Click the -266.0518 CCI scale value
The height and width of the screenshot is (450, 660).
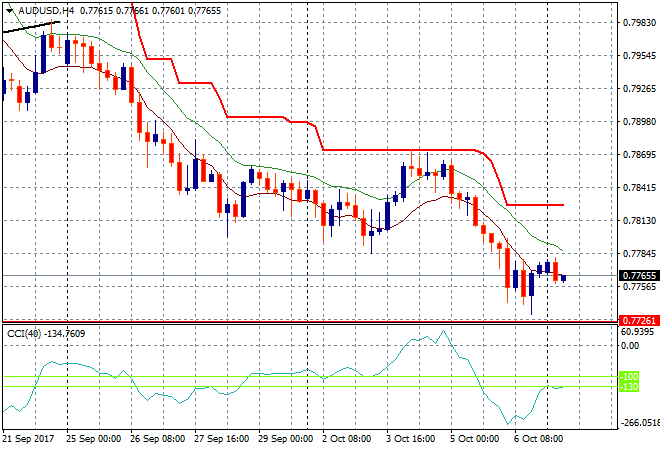coord(640,423)
